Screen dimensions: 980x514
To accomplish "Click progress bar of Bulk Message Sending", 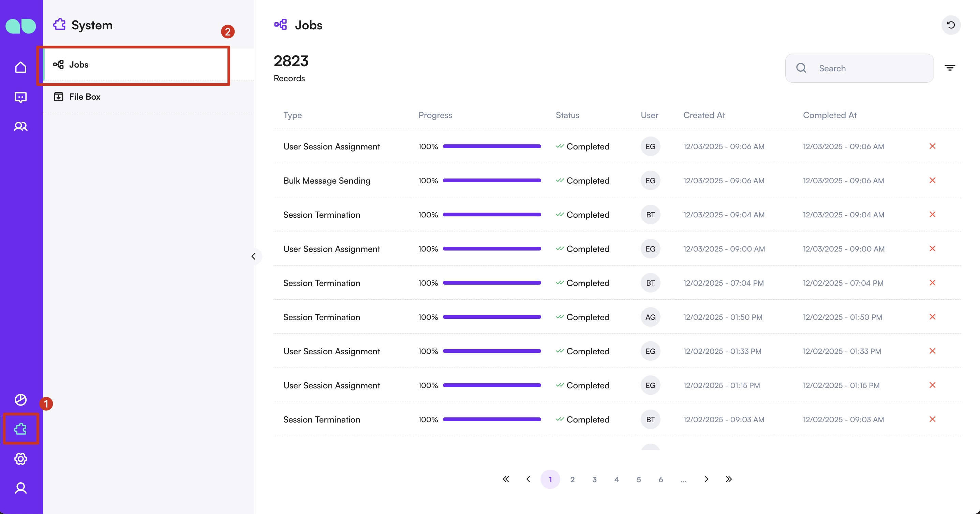I will point(491,181).
